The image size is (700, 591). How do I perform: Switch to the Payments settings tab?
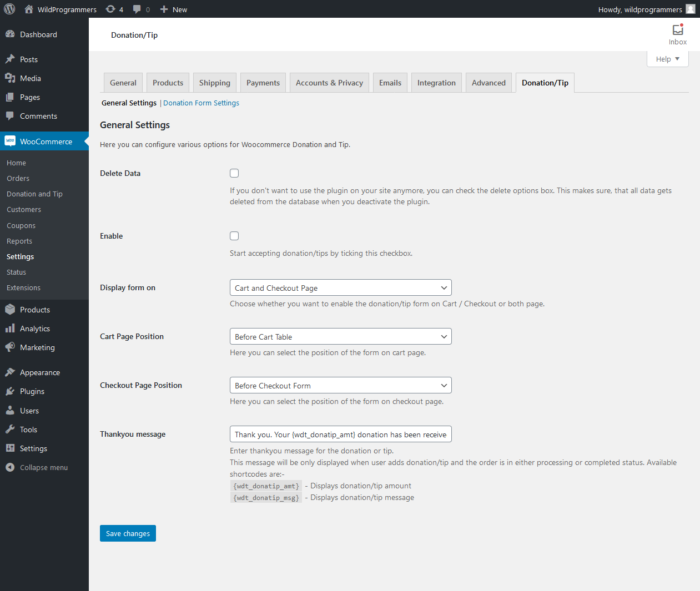pos(263,82)
